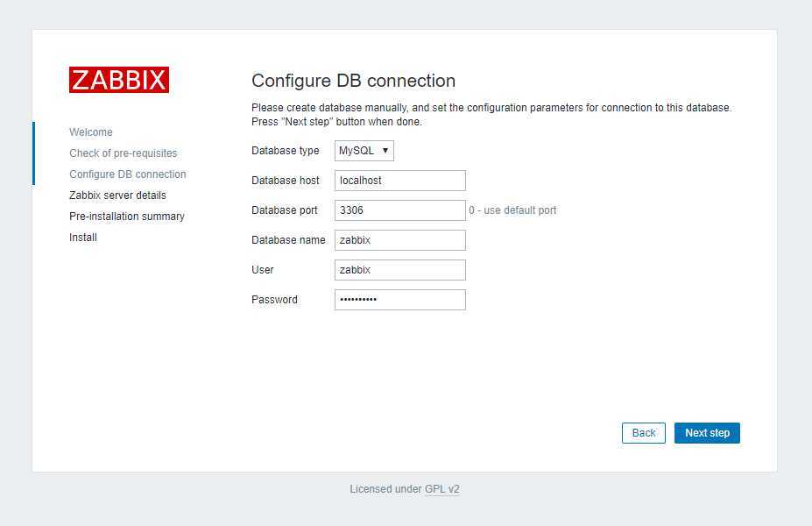Click the 'Please create database manually' instructions
This screenshot has width=812, height=526.
point(491,115)
